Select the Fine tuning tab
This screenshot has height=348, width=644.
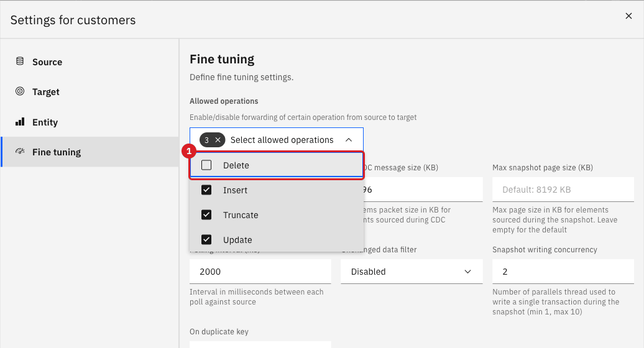click(x=90, y=152)
